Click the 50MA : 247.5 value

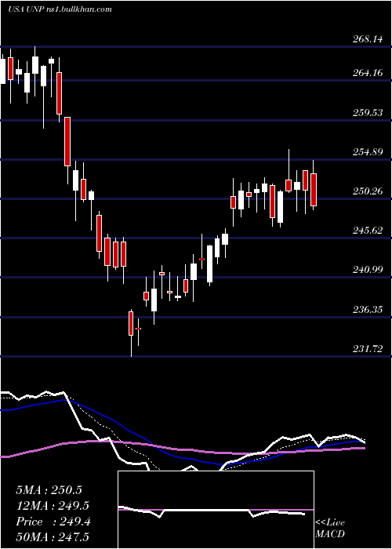(53, 537)
